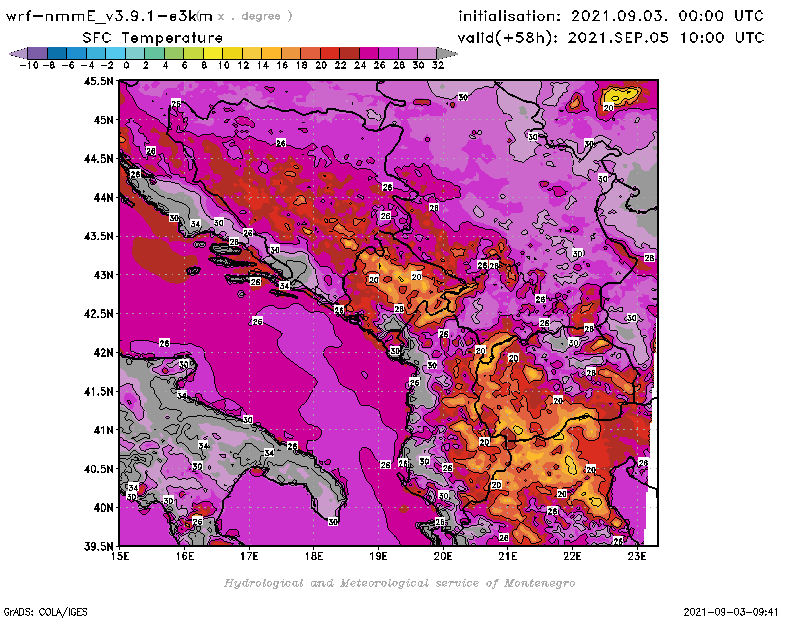Click the initialisation 2021.09.03. 00:00 UTC text

click(x=611, y=16)
